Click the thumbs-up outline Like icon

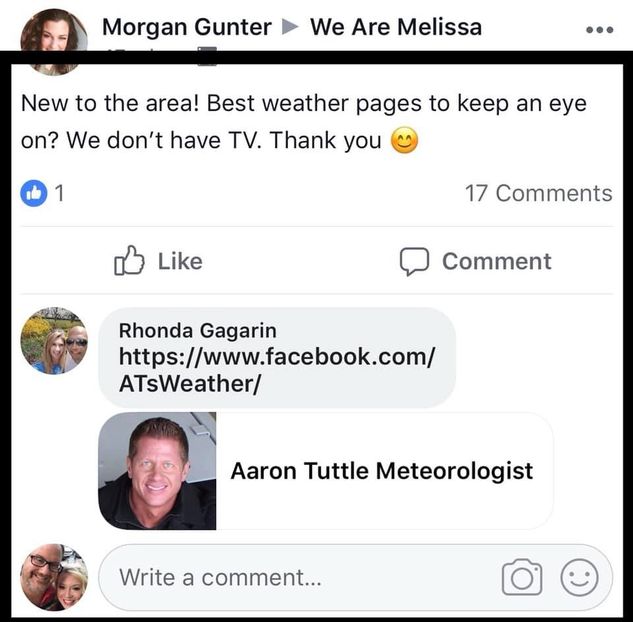click(129, 261)
